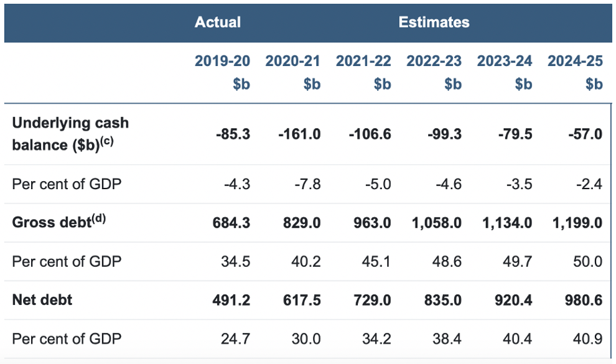Viewport: 616px width, 364px height.
Task: Select the 2019-20 column heading
Action: click(x=222, y=61)
